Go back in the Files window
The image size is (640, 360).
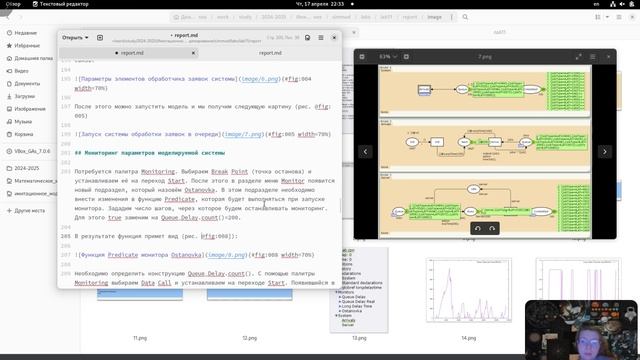[x=8, y=17]
